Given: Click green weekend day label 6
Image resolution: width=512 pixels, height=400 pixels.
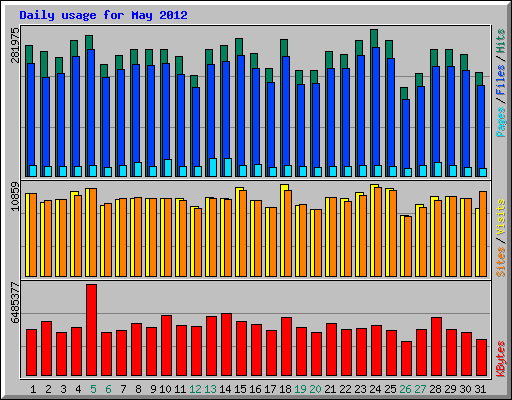Looking at the screenshot, I should click(108, 389).
